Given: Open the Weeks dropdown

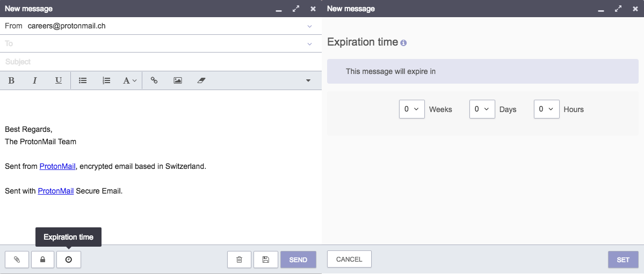Looking at the screenshot, I should point(411,109).
